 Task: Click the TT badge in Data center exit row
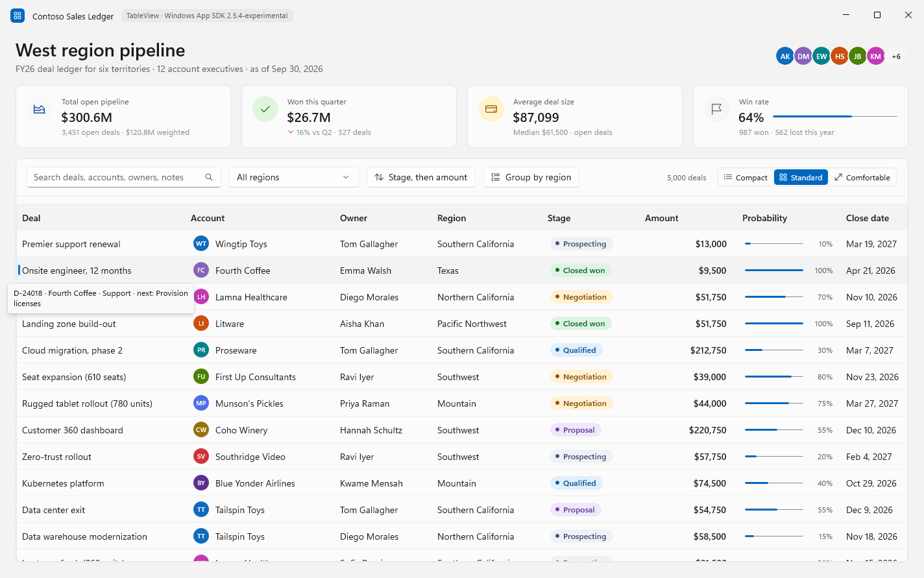(x=201, y=510)
